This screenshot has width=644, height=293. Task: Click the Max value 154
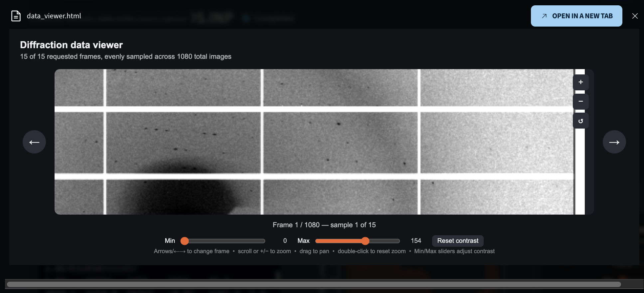(416, 241)
